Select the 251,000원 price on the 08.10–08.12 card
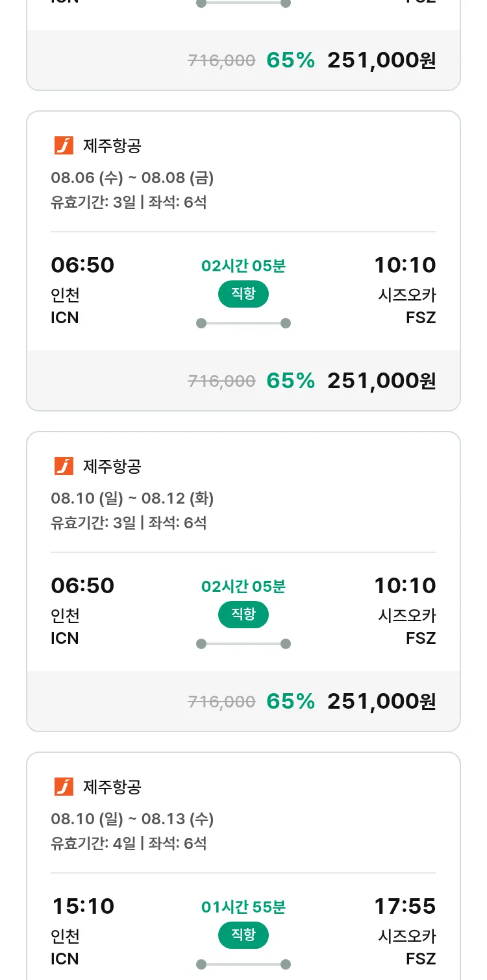Screen dimensions: 487x980 tap(381, 702)
